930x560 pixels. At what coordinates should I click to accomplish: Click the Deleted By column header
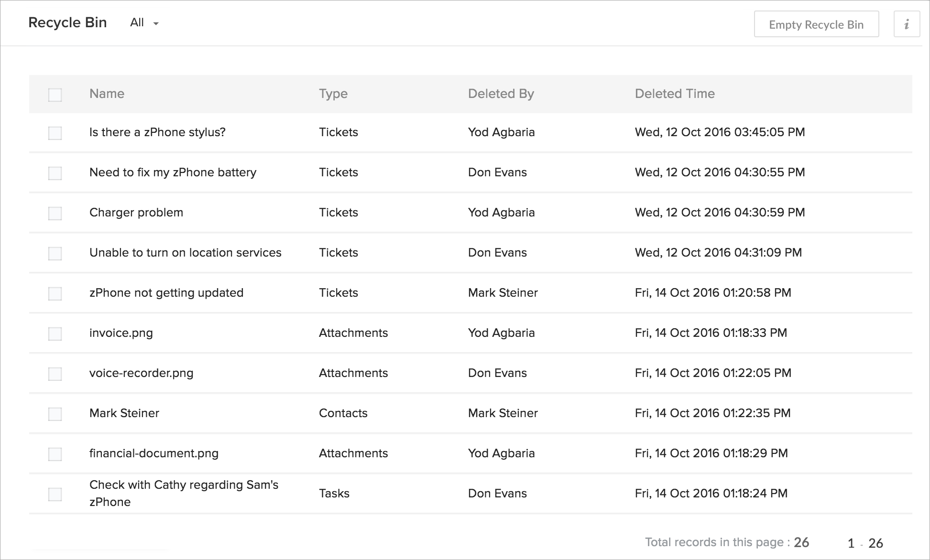coord(501,94)
